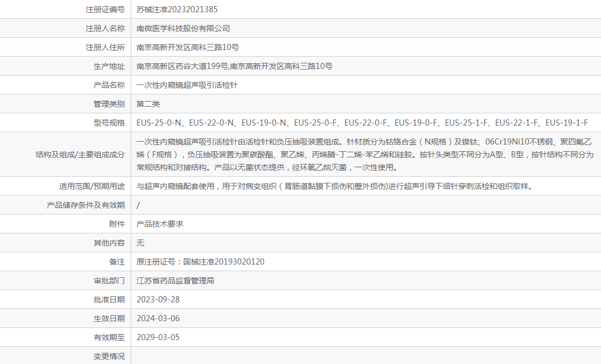
Task: Click the 附件 label
Action: [x=117, y=224]
